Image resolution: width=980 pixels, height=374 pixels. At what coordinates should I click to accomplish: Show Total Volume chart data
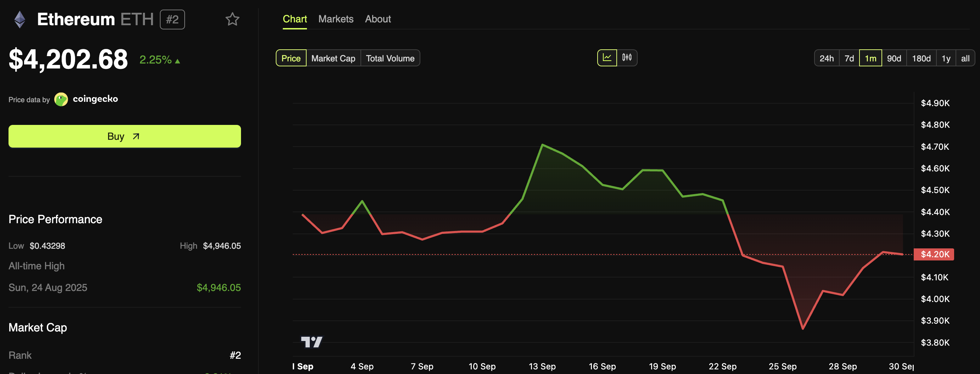[x=390, y=58]
